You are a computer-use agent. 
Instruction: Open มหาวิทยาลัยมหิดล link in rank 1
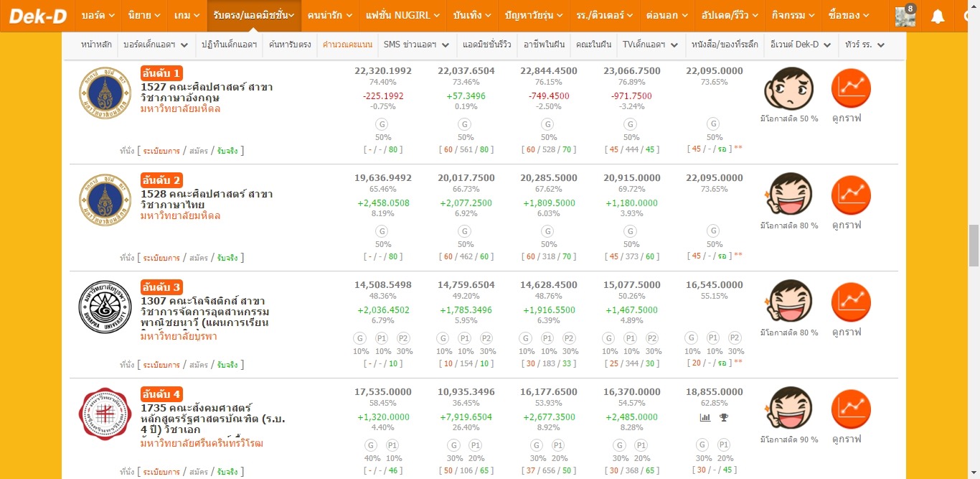(180, 109)
